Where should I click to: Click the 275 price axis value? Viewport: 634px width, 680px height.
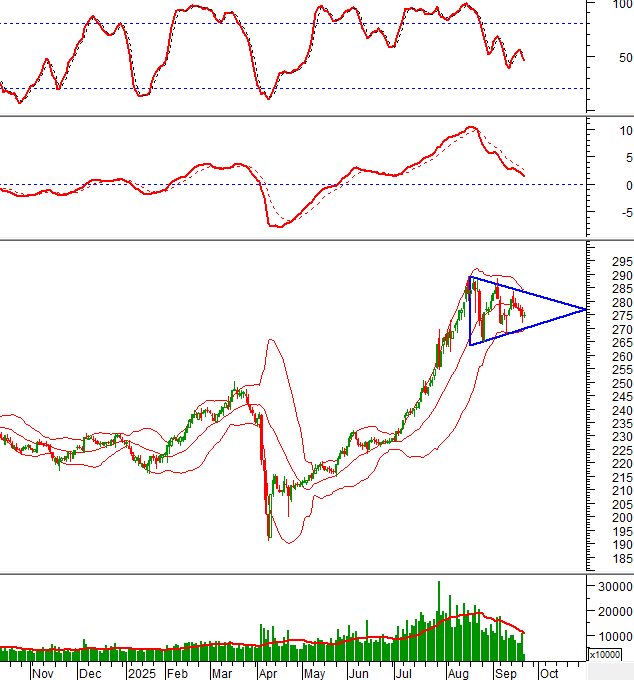tap(622, 316)
